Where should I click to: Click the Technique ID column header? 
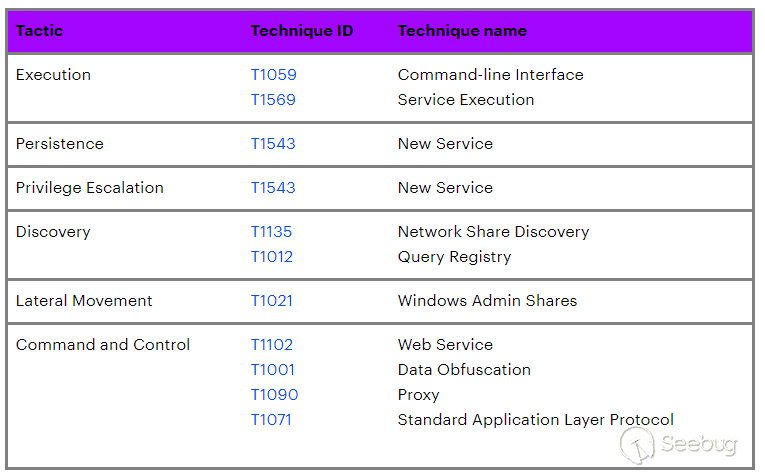pyautogui.click(x=301, y=31)
